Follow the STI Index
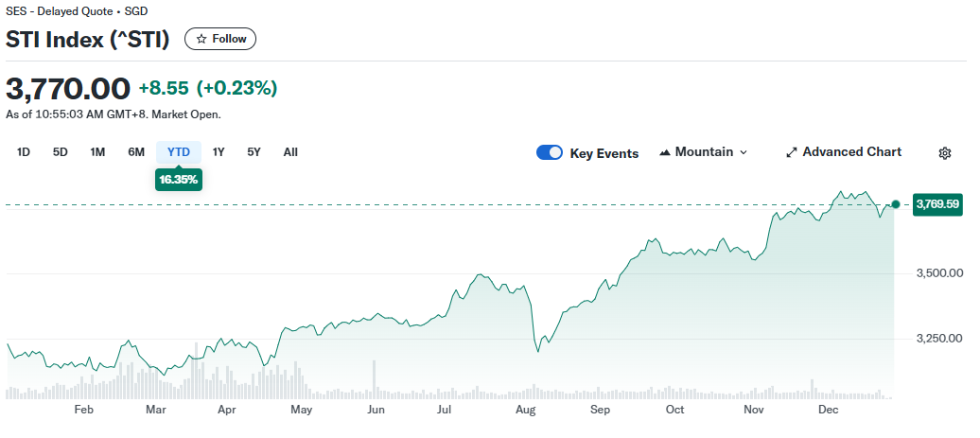Image resolution: width=980 pixels, height=438 pixels. point(220,39)
